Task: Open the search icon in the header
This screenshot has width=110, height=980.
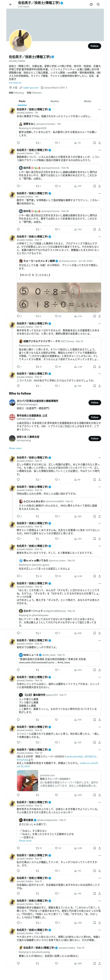Action: point(98,5)
